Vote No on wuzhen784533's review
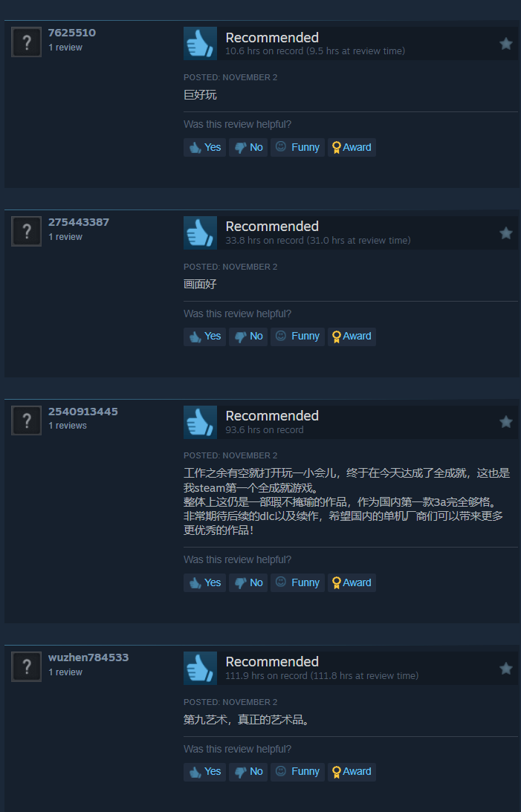This screenshot has width=521, height=812. click(248, 772)
